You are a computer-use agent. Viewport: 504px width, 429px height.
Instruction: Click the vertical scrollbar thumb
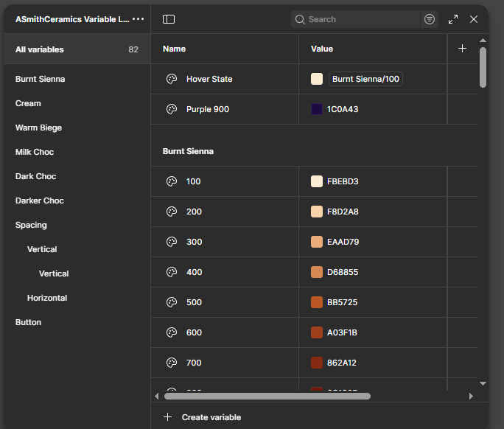pos(483,67)
